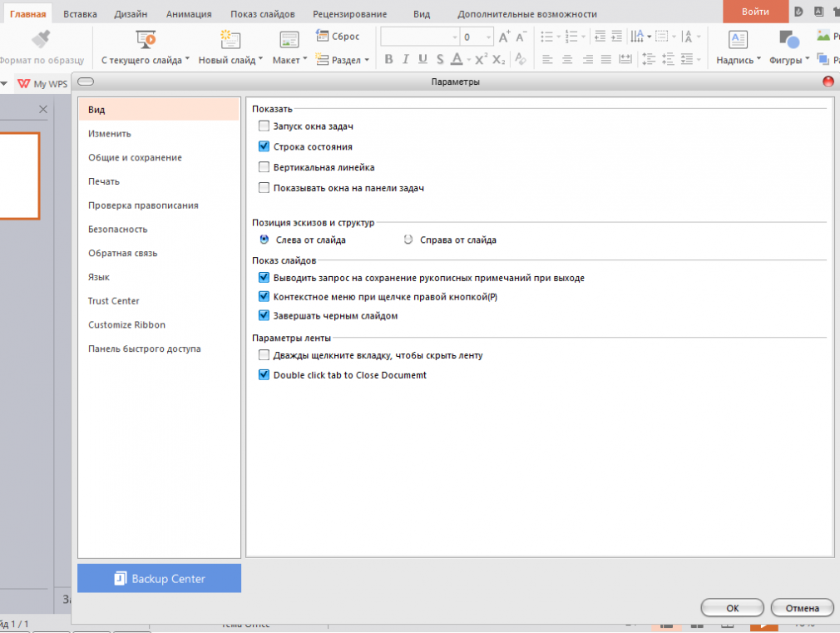Open the font color dropdown arrow
This screenshot has width=840, height=633.
point(468,60)
